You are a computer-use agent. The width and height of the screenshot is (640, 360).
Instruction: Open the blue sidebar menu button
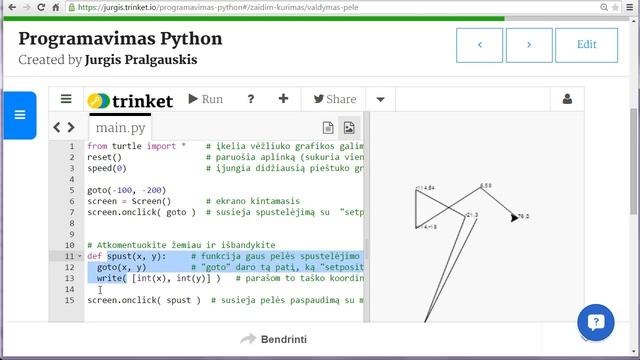click(x=20, y=115)
